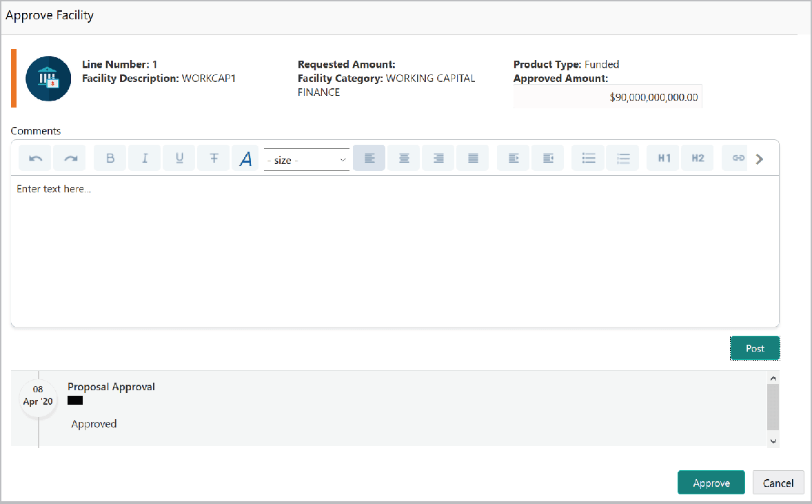Click inside the comments text area
The width and height of the screenshot is (812, 504).
(394, 251)
